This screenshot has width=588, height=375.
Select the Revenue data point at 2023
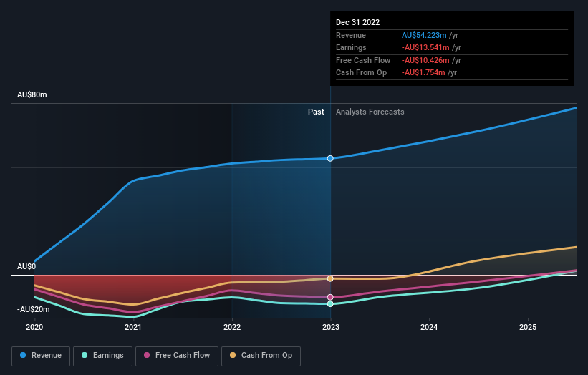[x=330, y=158]
